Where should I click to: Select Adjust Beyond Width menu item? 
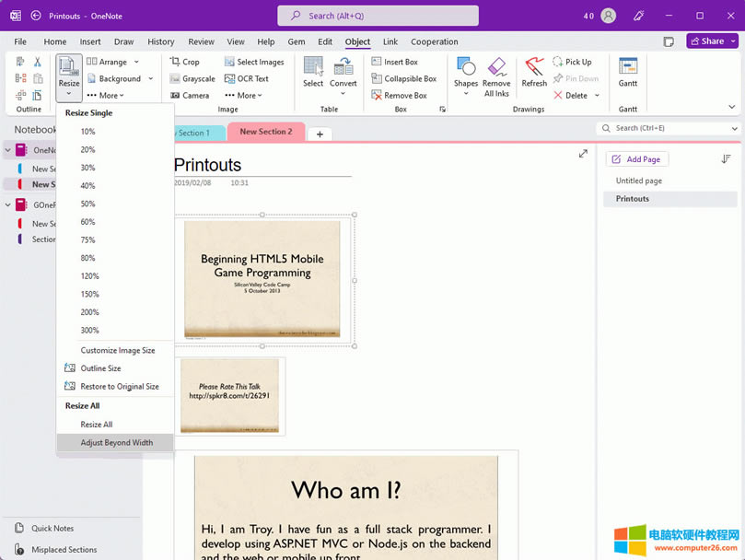tap(116, 442)
